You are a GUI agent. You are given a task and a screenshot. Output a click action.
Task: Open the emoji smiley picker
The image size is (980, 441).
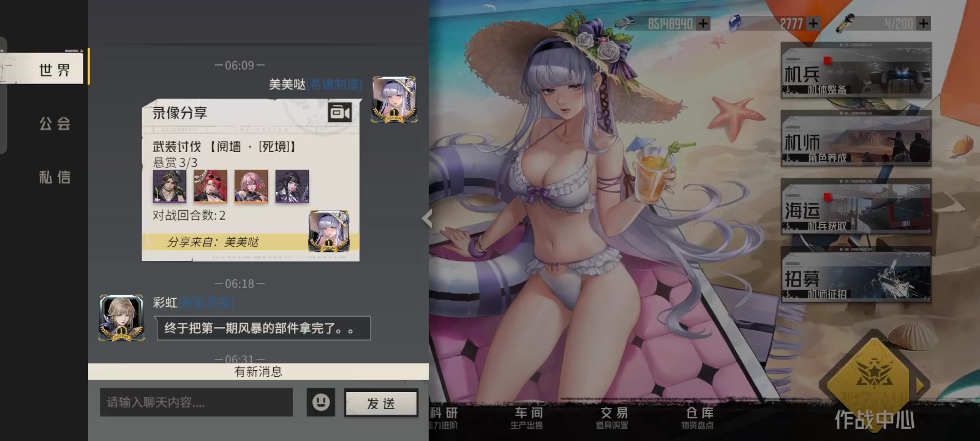pos(321,402)
